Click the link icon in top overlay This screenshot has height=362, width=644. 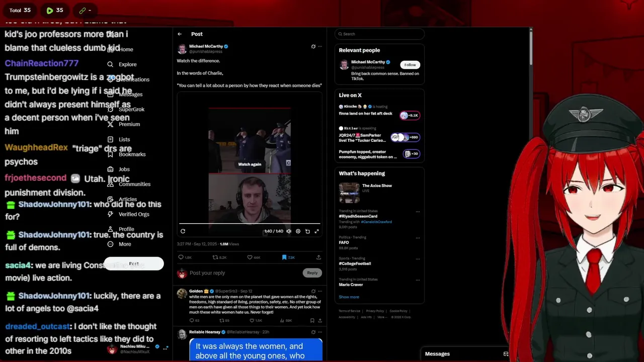point(83,10)
